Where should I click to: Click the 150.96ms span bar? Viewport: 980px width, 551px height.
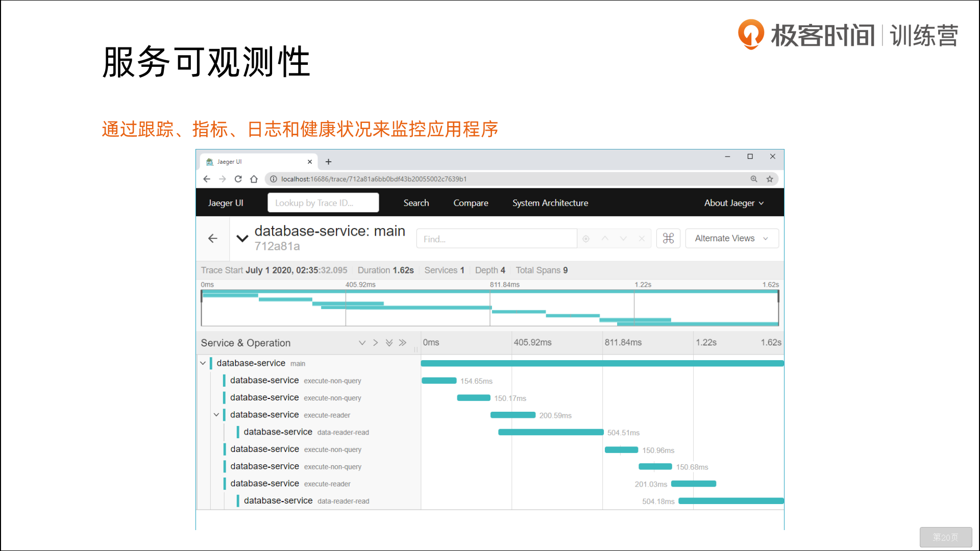621,450
